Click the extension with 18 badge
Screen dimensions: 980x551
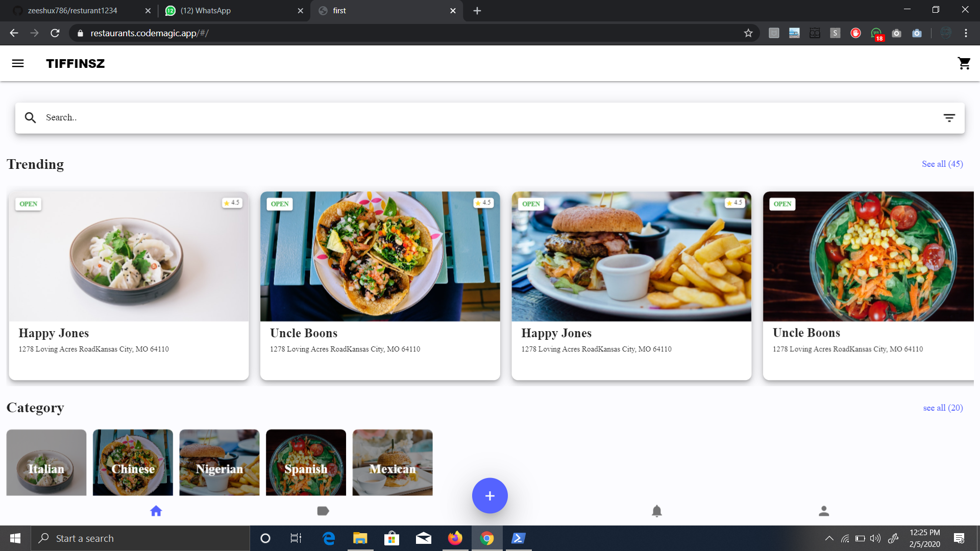coord(876,34)
